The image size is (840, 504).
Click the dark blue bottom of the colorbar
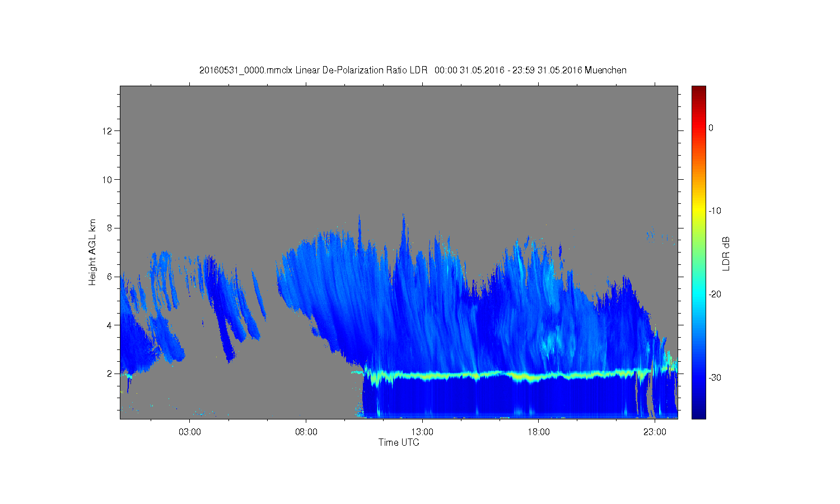(698, 414)
